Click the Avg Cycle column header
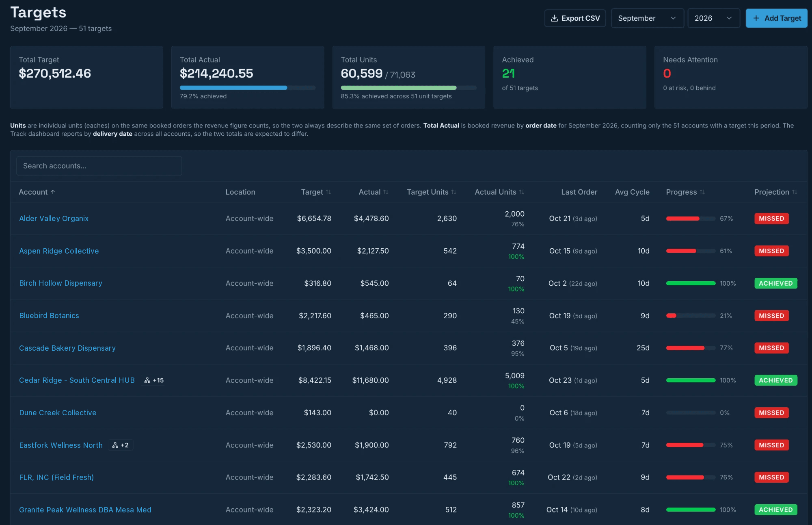Viewport: 812px width, 525px height. click(632, 192)
